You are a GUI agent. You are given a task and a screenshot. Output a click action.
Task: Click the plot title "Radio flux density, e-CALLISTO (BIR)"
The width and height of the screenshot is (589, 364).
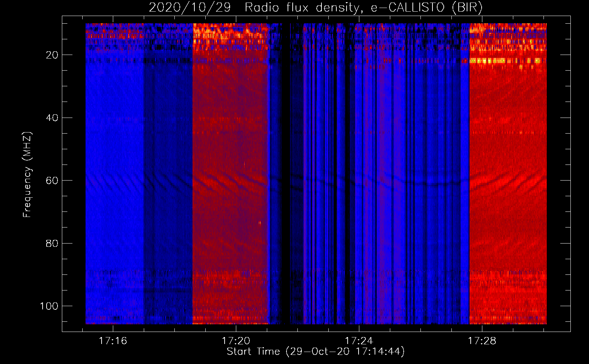(x=363, y=8)
